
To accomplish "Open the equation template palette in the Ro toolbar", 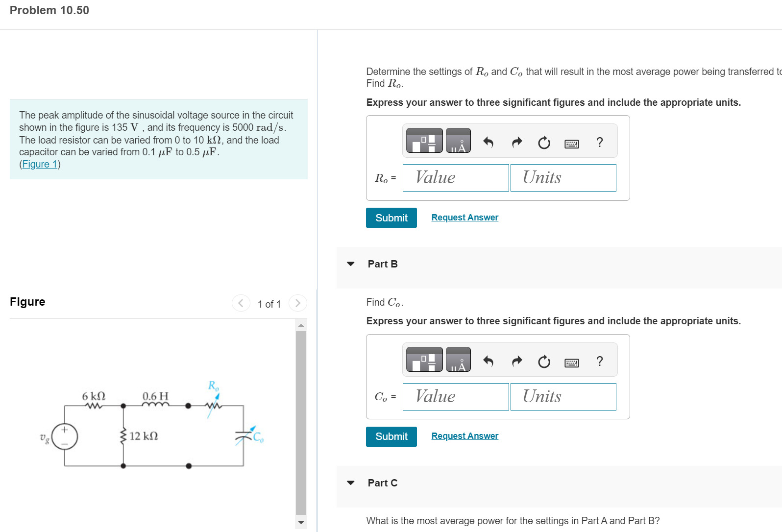I will point(423,141).
